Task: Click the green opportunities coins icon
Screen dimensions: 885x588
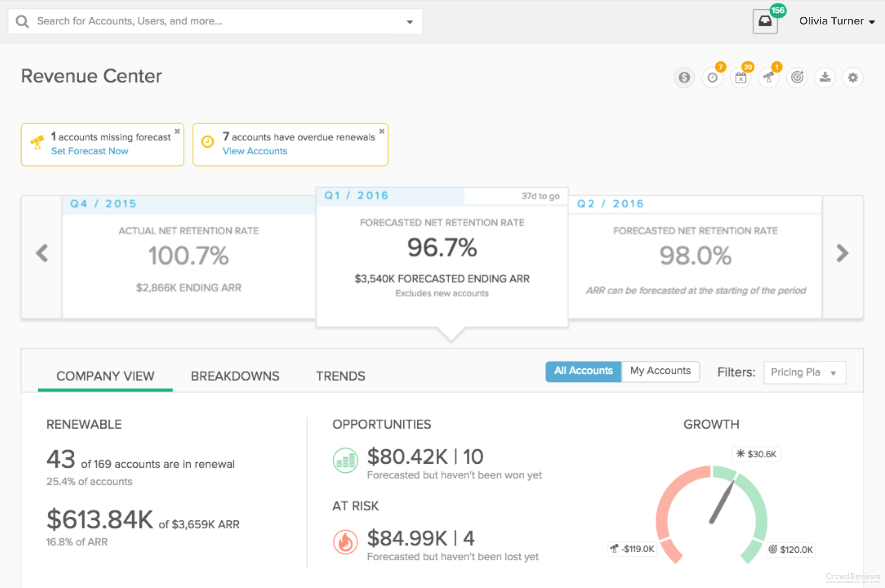Action: [345, 460]
